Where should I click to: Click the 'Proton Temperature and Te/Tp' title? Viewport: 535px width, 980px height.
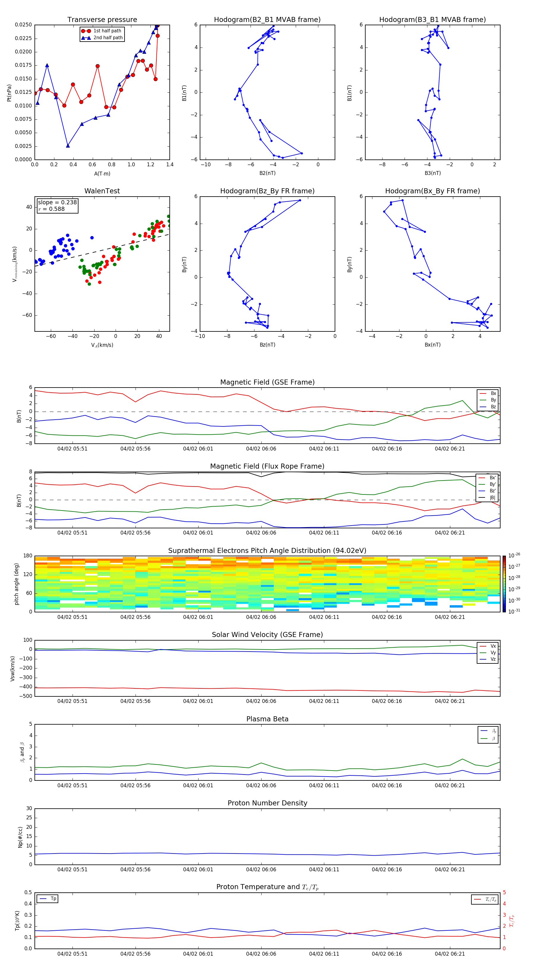(267, 887)
